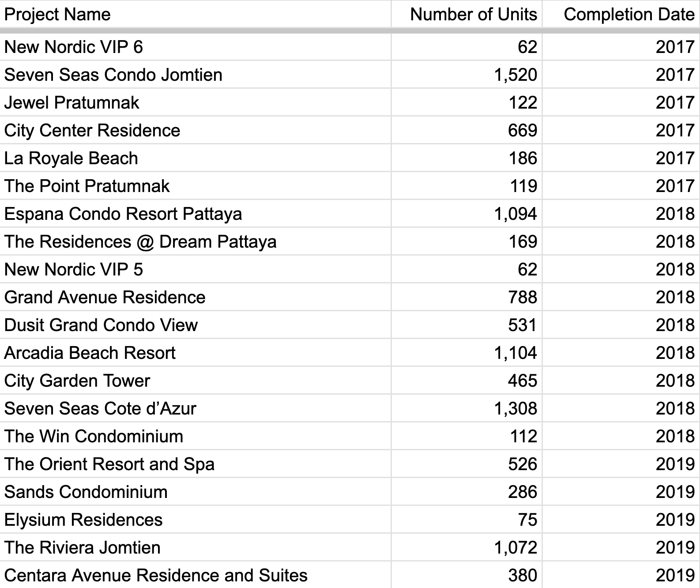Select the Completion Date column header
Image resolution: width=700 pixels, height=588 pixels.
[x=621, y=14]
